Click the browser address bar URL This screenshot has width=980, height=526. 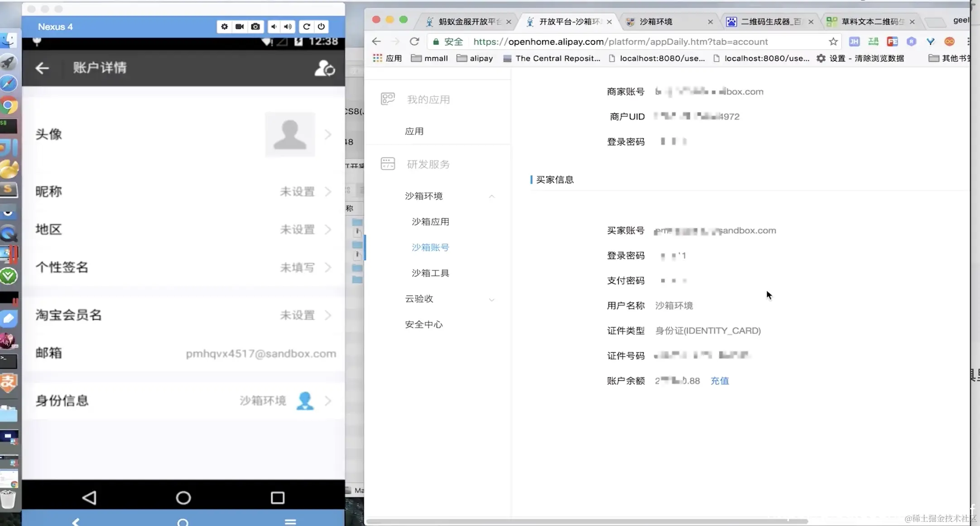pos(620,42)
